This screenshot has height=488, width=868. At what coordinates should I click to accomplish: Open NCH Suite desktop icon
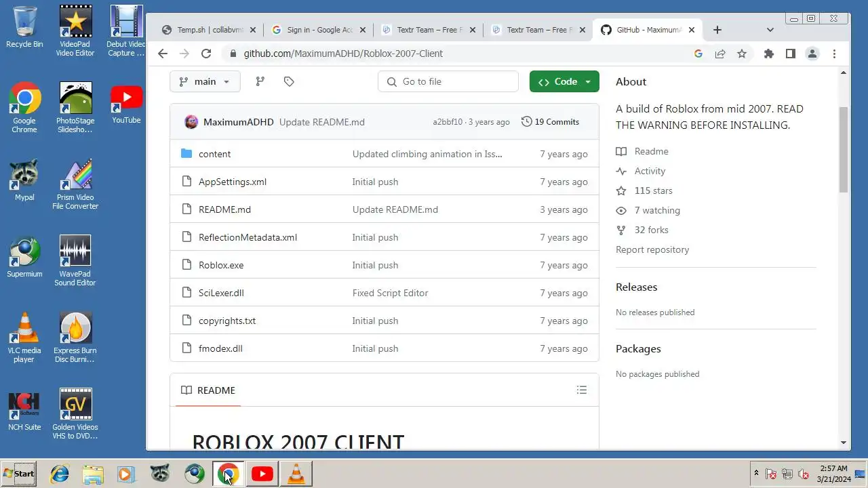coord(24,410)
